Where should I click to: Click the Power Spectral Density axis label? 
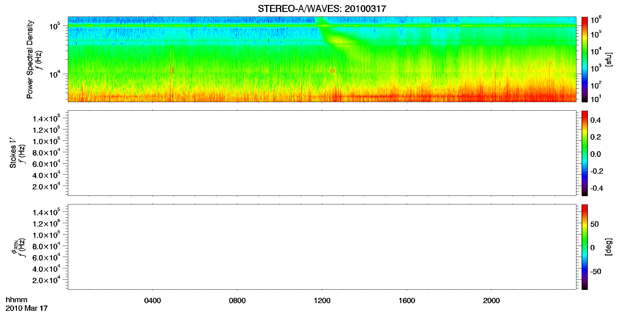30,59
